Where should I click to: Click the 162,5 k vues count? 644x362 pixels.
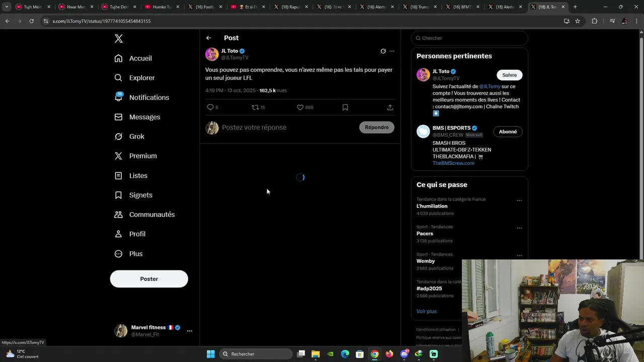click(273, 90)
